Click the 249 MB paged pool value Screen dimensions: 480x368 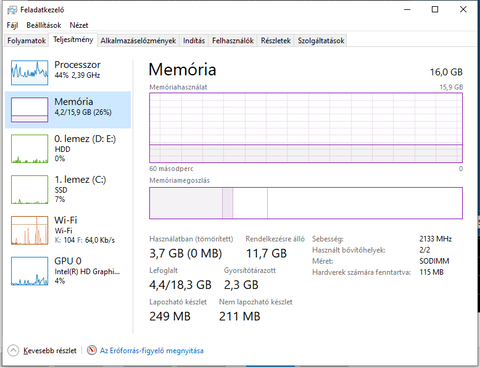170,316
